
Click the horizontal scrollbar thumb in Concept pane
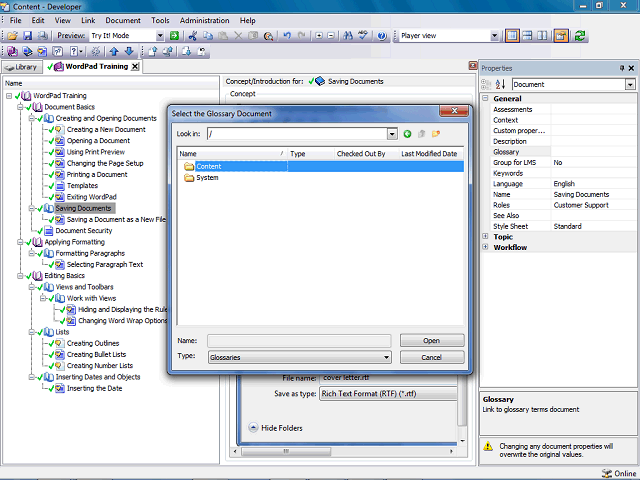tap(286, 451)
